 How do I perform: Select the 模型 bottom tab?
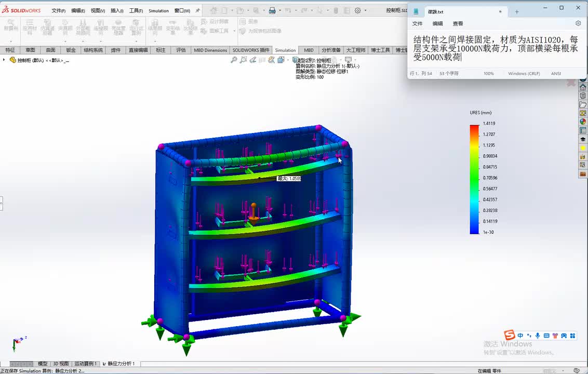pos(43,364)
